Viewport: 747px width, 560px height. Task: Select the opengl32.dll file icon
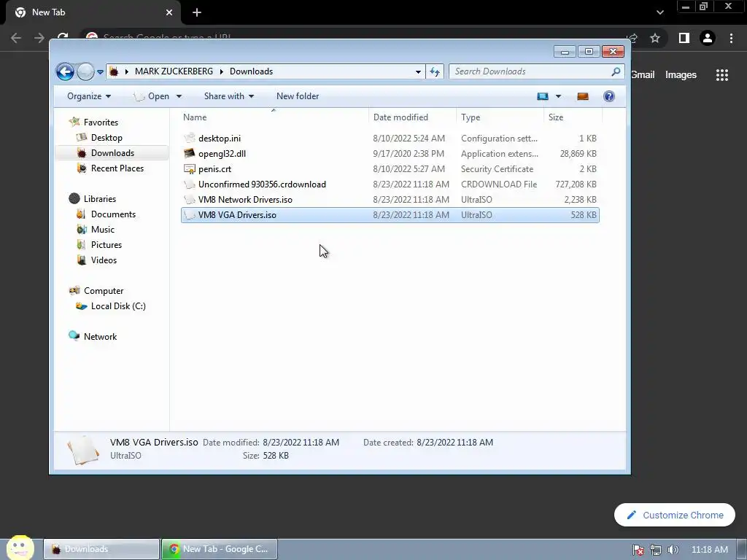(190, 153)
